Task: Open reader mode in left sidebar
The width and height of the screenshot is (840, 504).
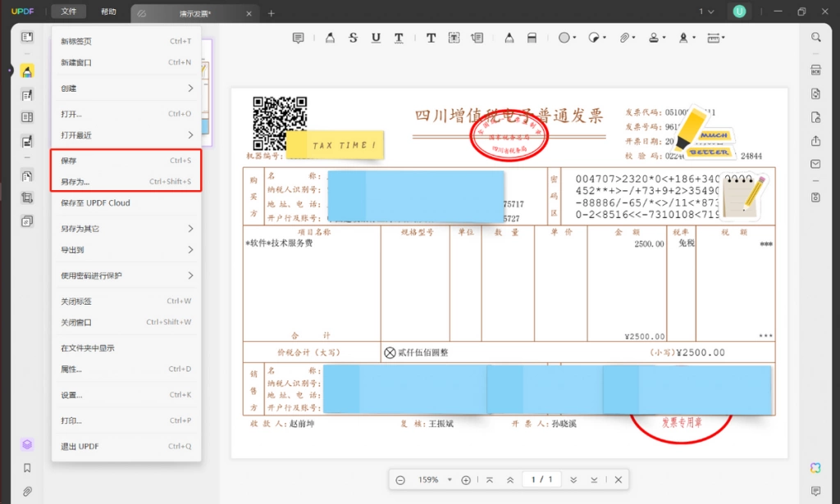Action: (27, 37)
